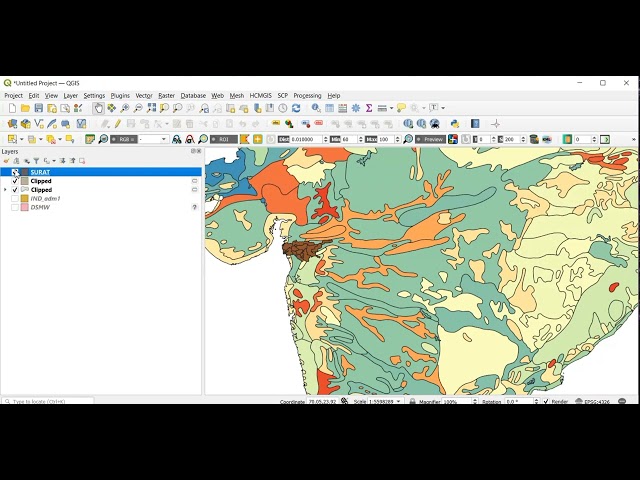Click the SCP ROI orange flag icon

pyautogui.click(x=244, y=139)
